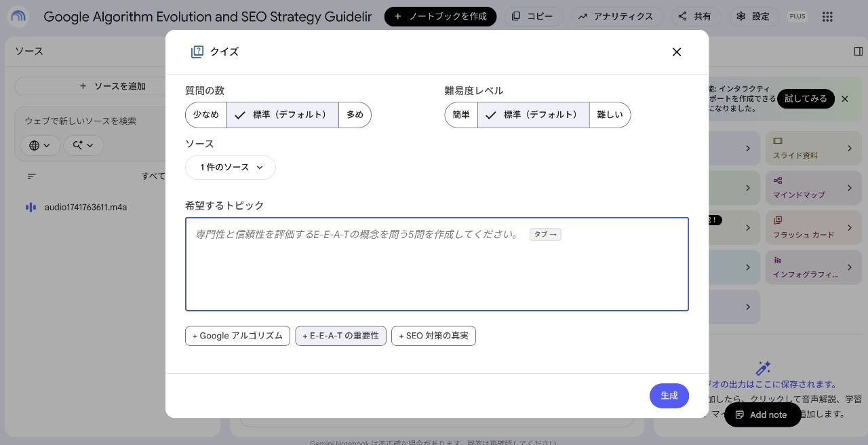868x445 pixels.
Task: Add the Google アルゴリズム topic chip
Action: click(x=237, y=336)
